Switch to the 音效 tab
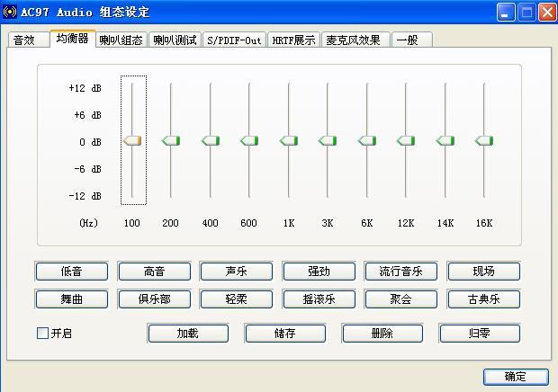The width and height of the screenshot is (558, 392). click(29, 40)
